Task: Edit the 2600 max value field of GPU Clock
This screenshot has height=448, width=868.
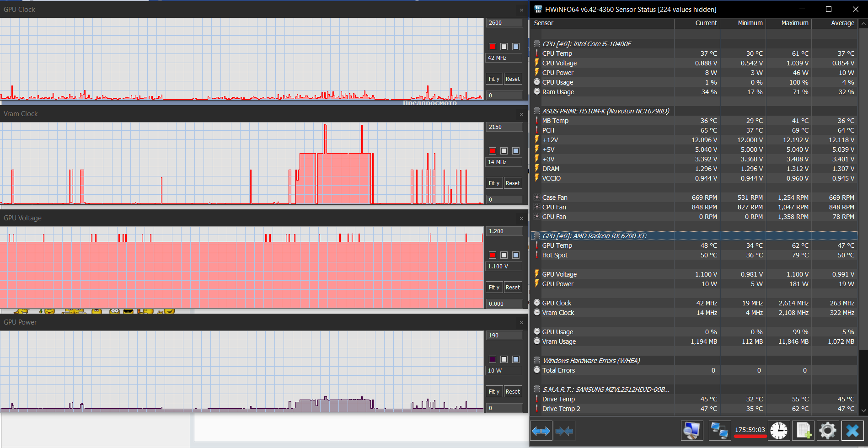Action: pyautogui.click(x=504, y=23)
